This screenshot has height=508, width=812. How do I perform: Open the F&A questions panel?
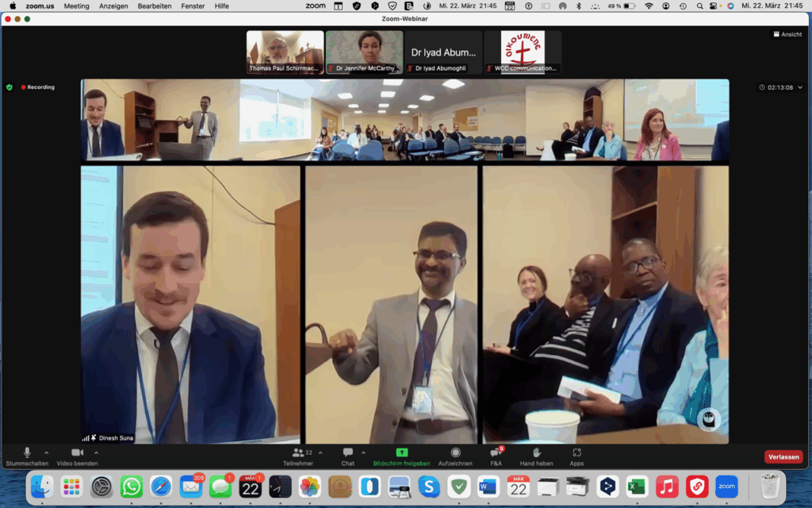coord(496,456)
